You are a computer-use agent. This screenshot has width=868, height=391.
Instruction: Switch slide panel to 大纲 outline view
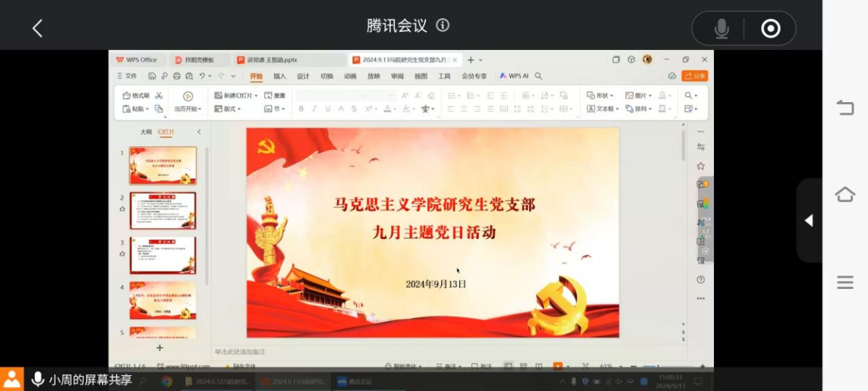pyautogui.click(x=146, y=132)
